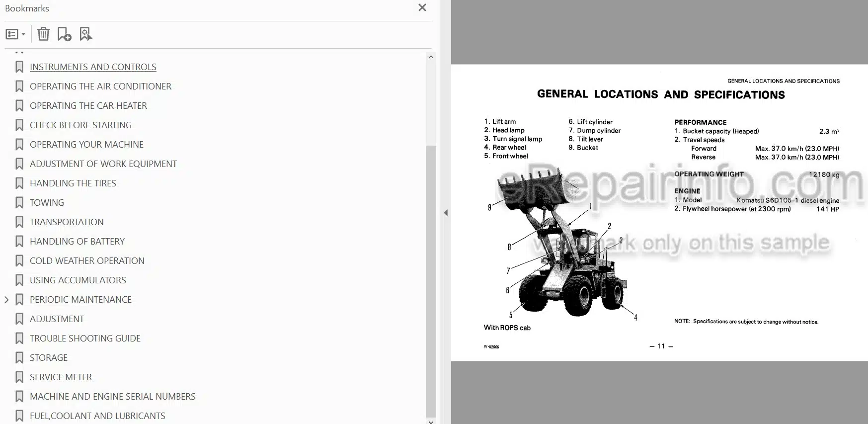Select the PERIODIC MAINTENANCE bookmark text
This screenshot has width=868, height=424.
(80, 299)
